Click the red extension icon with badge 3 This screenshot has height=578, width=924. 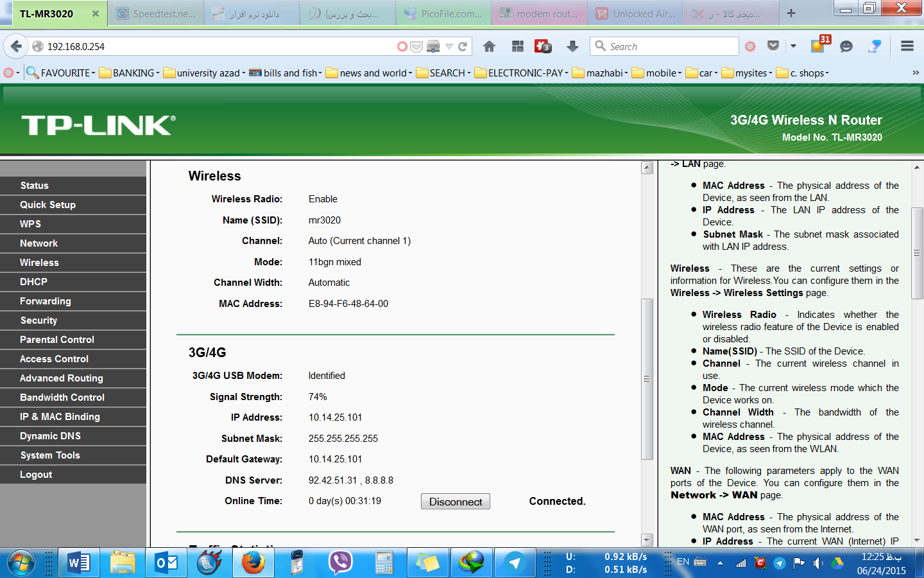pos(543,46)
